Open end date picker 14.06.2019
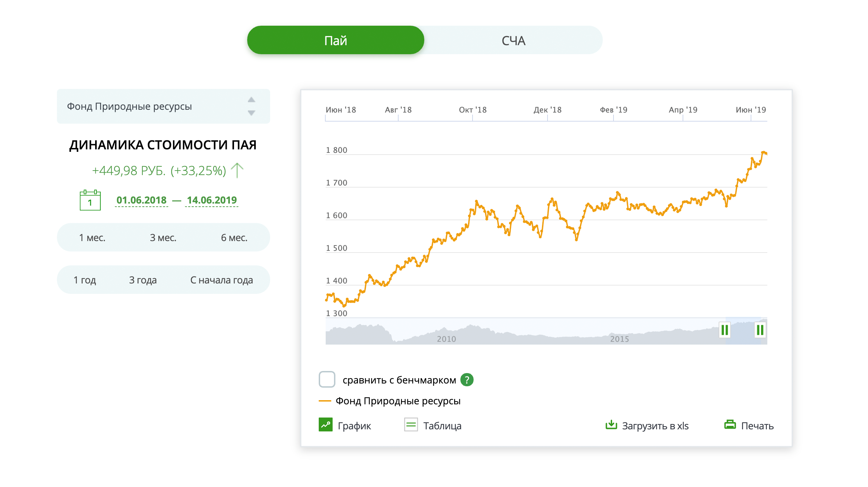 click(212, 200)
